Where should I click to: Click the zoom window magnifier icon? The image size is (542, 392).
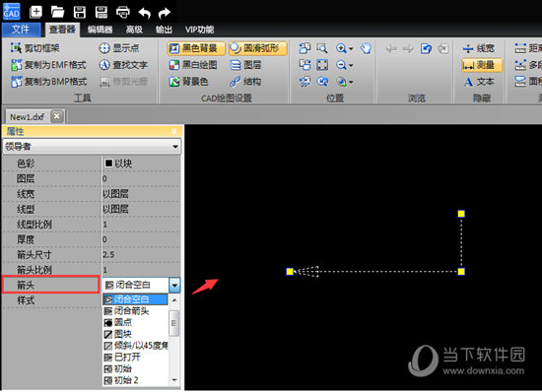click(322, 48)
